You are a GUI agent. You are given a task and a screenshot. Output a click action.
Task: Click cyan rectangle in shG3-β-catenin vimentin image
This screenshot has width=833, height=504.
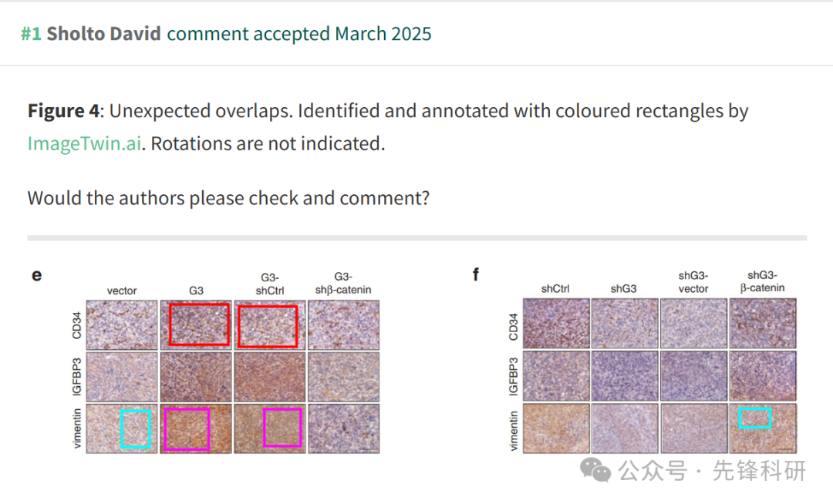(x=755, y=418)
